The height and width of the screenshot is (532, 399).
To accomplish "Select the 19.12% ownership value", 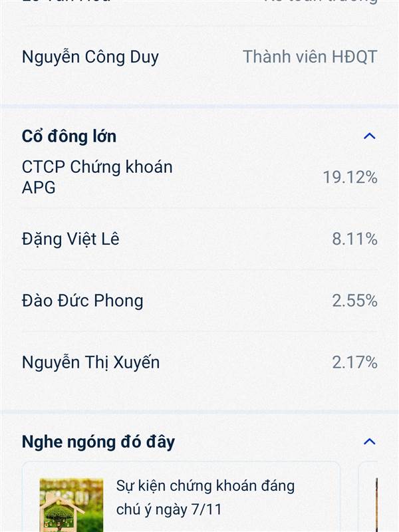I will click(x=350, y=177).
